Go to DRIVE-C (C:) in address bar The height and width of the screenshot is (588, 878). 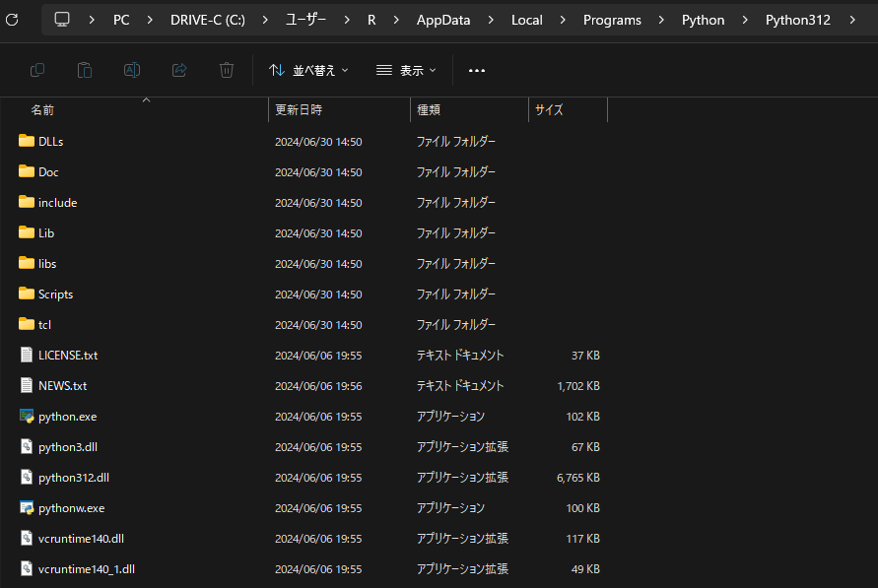click(208, 20)
